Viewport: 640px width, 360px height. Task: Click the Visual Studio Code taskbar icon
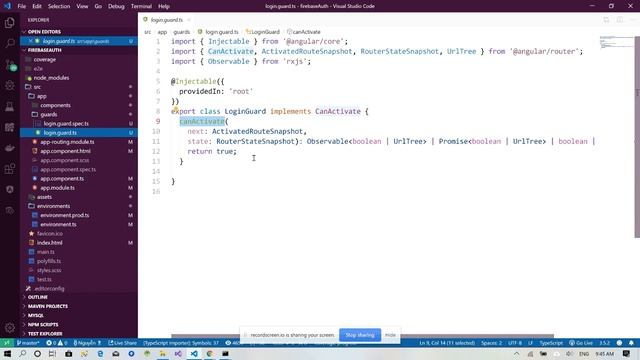[x=194, y=353]
